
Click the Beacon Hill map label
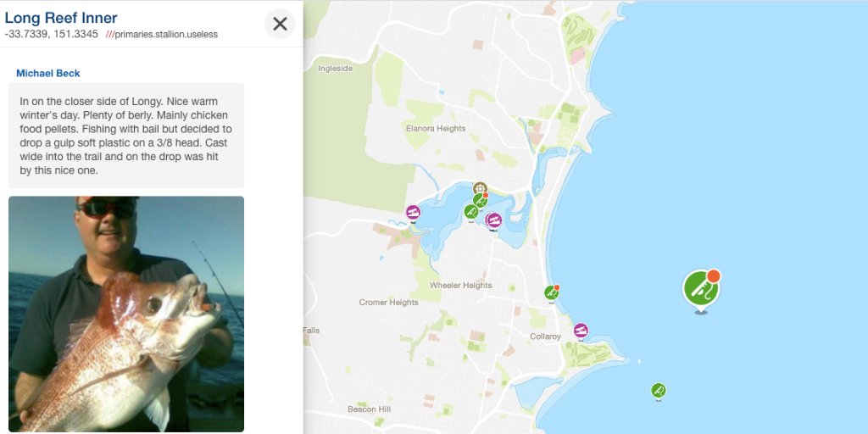pos(370,409)
